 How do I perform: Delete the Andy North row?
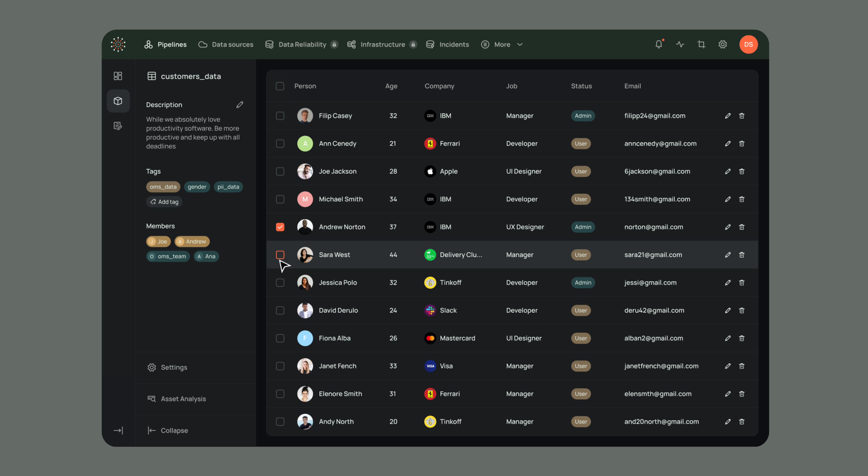point(742,422)
